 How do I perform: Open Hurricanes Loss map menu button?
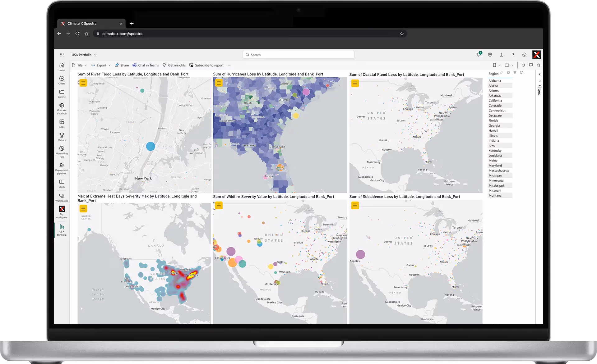tap(219, 83)
